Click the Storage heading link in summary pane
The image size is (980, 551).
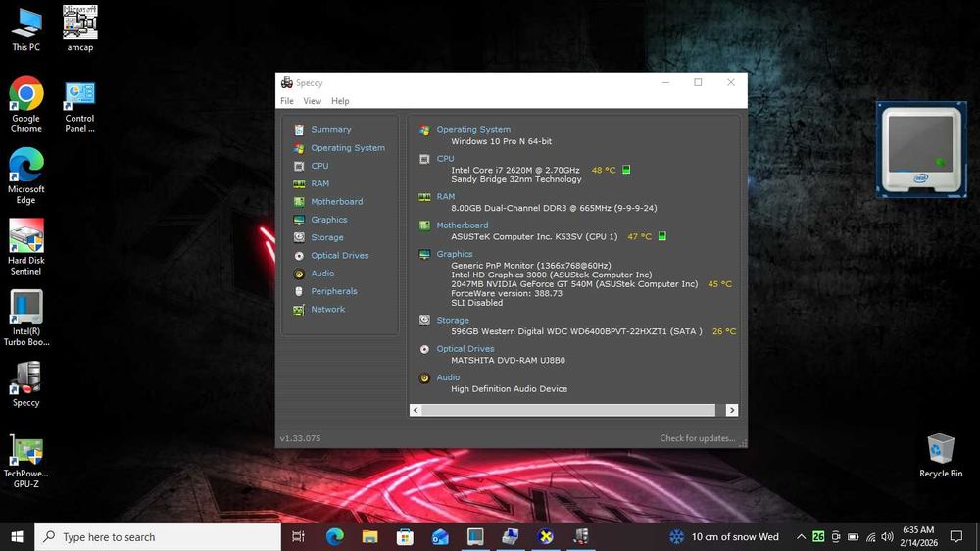pos(453,321)
